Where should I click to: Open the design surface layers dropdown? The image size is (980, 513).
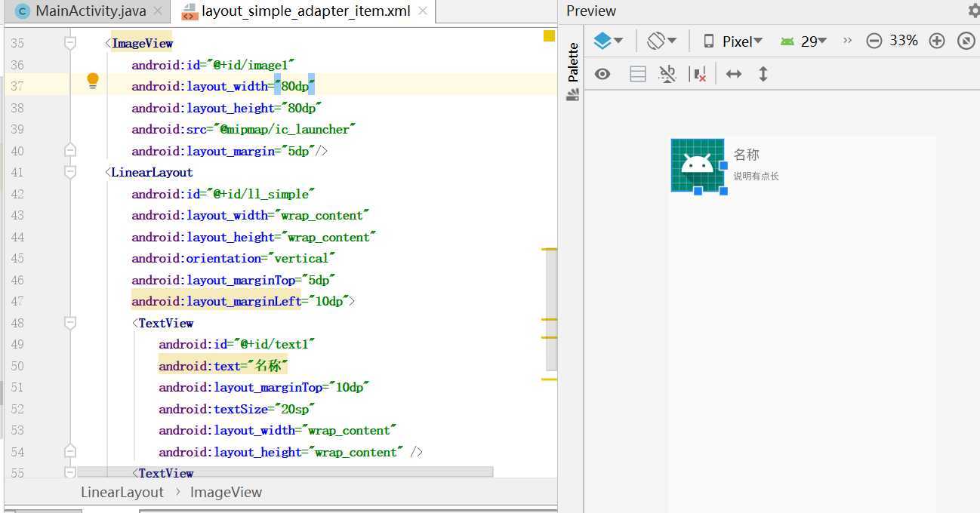[608, 41]
